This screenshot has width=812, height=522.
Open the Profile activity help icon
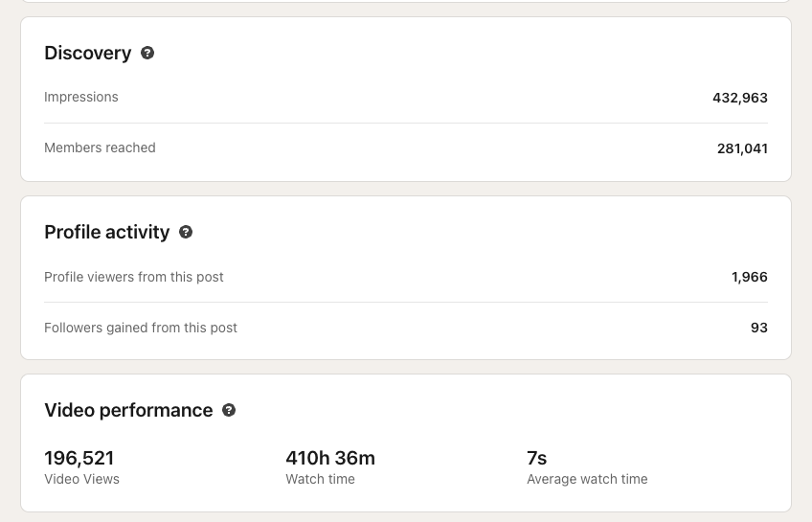point(186,232)
